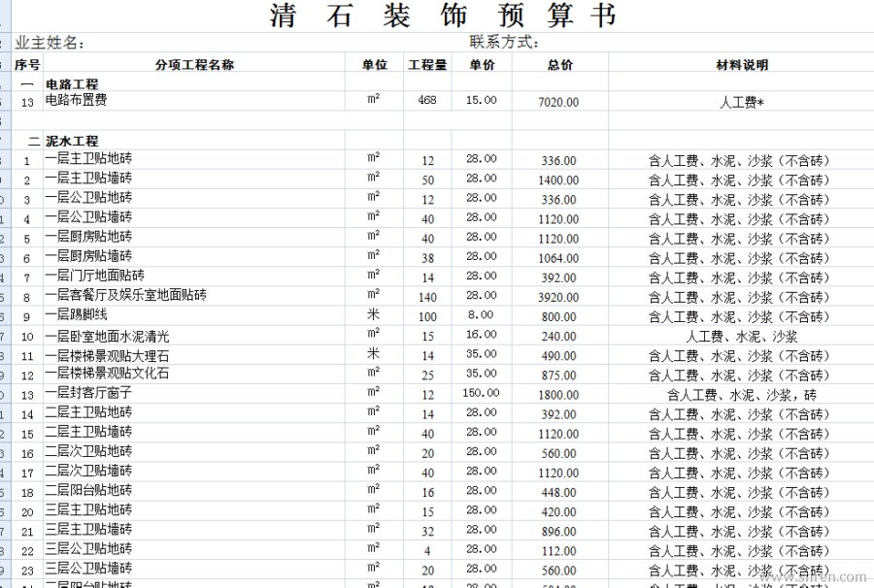Viewport: 874px width, 588px height.
Task: Click the total 112.00 cell
Action: coord(559,551)
